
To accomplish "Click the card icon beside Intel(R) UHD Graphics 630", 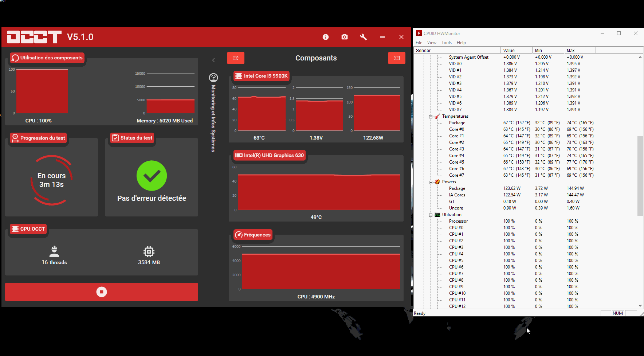I will point(239,155).
